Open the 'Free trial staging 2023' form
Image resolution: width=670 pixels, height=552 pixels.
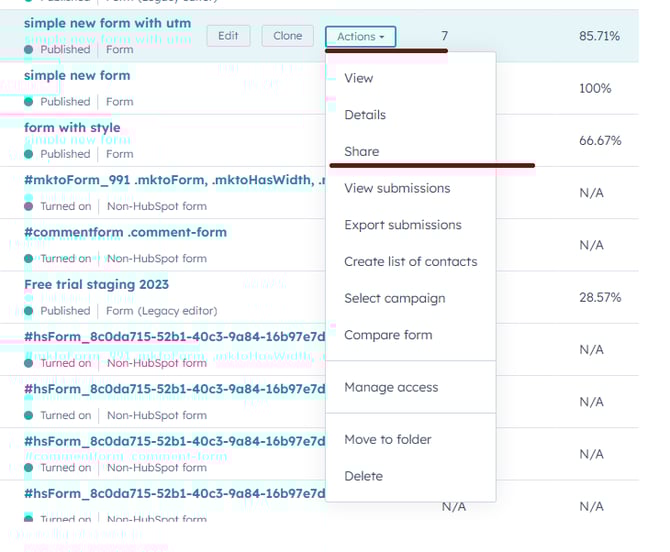(96, 284)
